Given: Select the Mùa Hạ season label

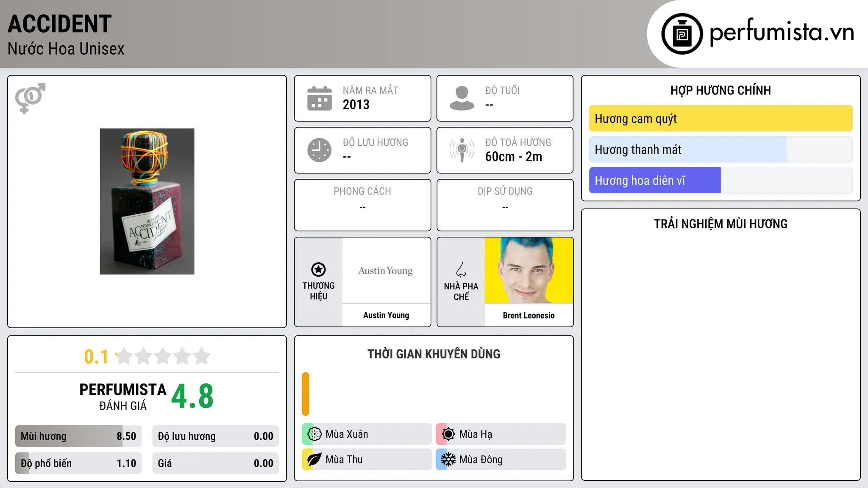Looking at the screenshot, I should tap(476, 434).
